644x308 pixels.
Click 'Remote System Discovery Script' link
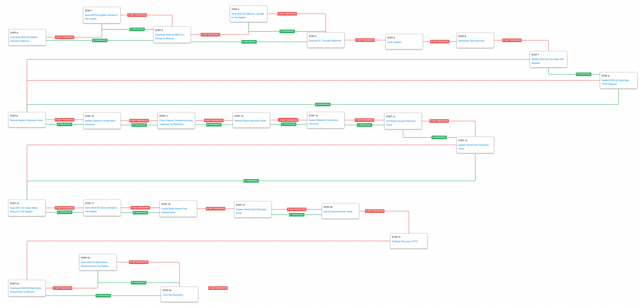(26, 120)
